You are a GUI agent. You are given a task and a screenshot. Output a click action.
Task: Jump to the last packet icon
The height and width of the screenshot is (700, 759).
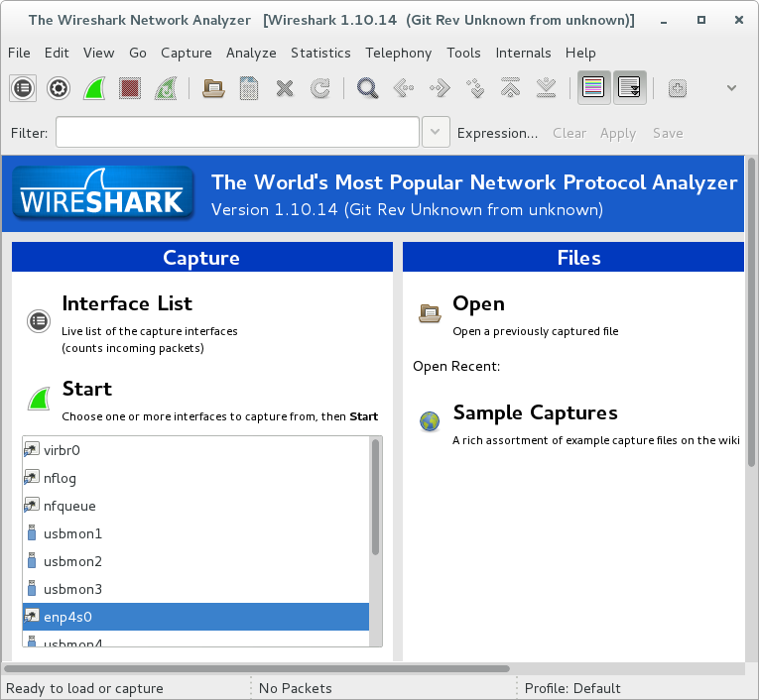(x=546, y=87)
